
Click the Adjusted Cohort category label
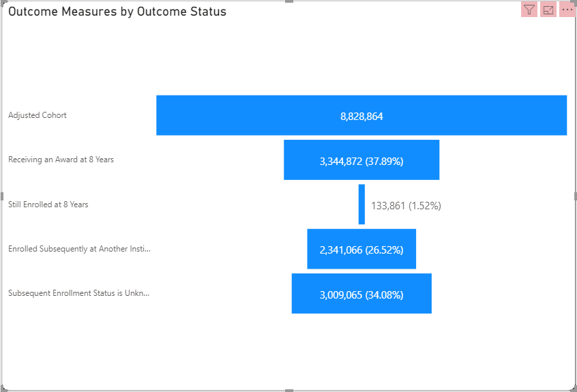click(x=38, y=115)
